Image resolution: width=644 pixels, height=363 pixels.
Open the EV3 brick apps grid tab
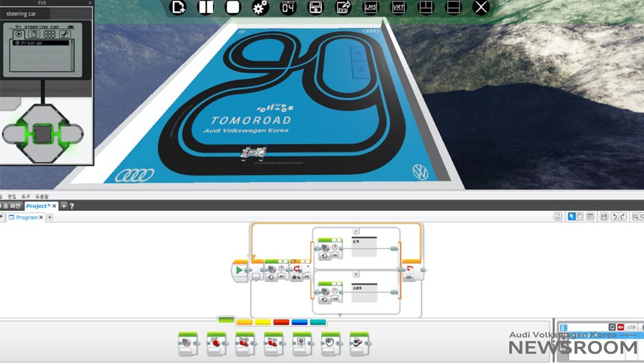click(49, 34)
